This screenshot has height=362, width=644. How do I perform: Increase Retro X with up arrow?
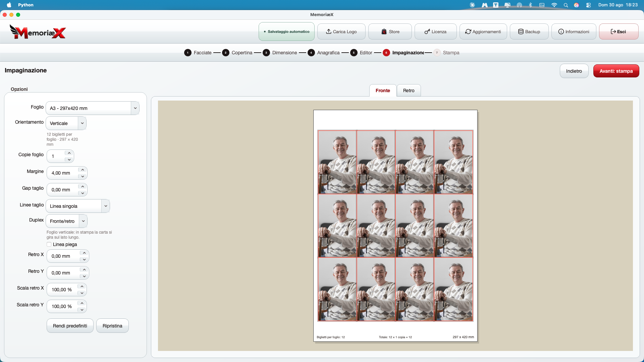coord(84,253)
